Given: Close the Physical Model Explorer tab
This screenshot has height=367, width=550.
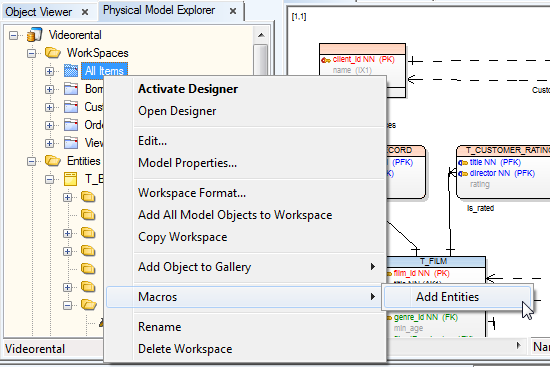Looking at the screenshot, I should 233,11.
